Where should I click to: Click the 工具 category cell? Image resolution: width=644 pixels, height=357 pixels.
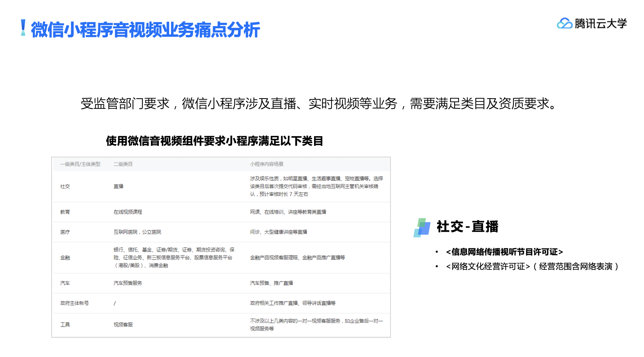[65, 325]
